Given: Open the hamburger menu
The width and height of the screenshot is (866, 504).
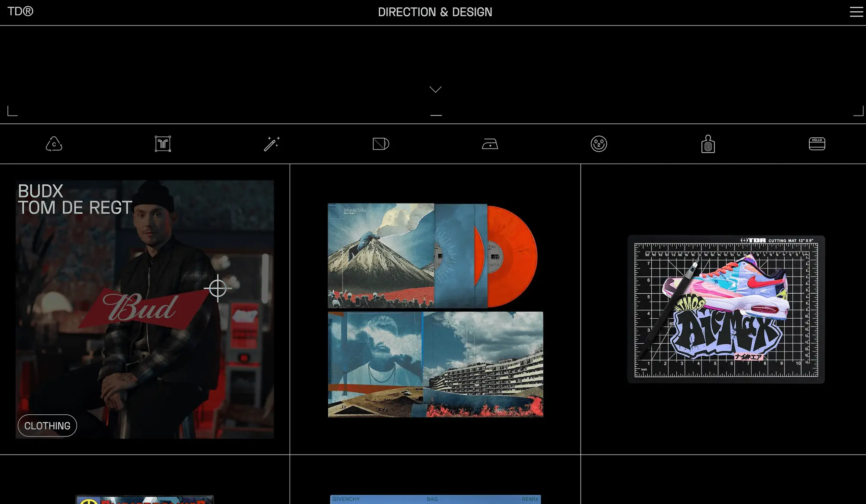Looking at the screenshot, I should [856, 12].
